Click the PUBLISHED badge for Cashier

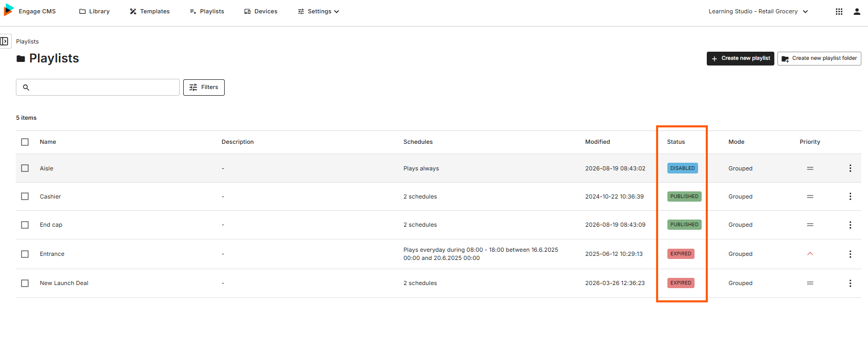pos(684,197)
